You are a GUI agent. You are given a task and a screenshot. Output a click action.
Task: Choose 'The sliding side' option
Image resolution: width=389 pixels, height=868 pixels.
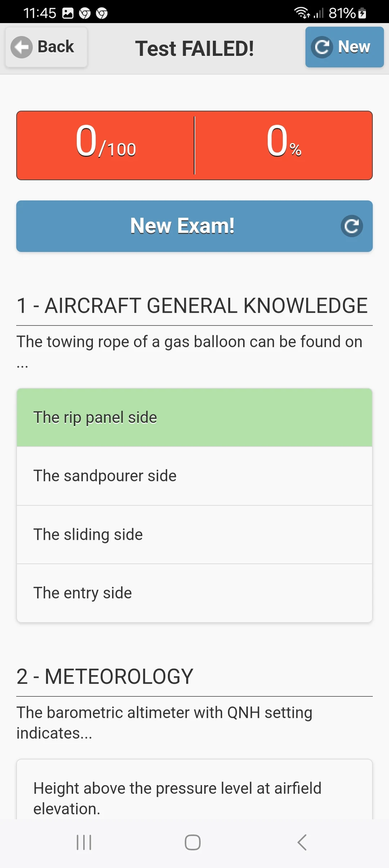click(x=194, y=535)
